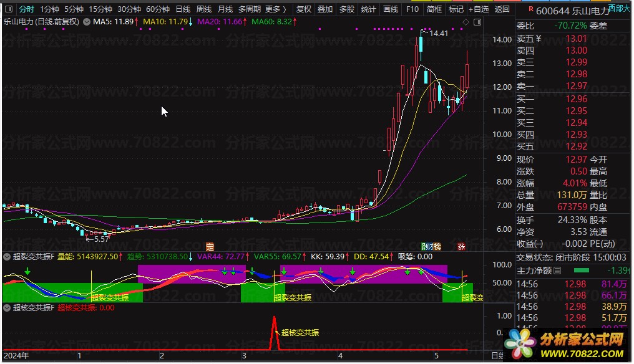Click the 分析家公式网 logo
This screenshot has height=364, width=634.
point(567,345)
